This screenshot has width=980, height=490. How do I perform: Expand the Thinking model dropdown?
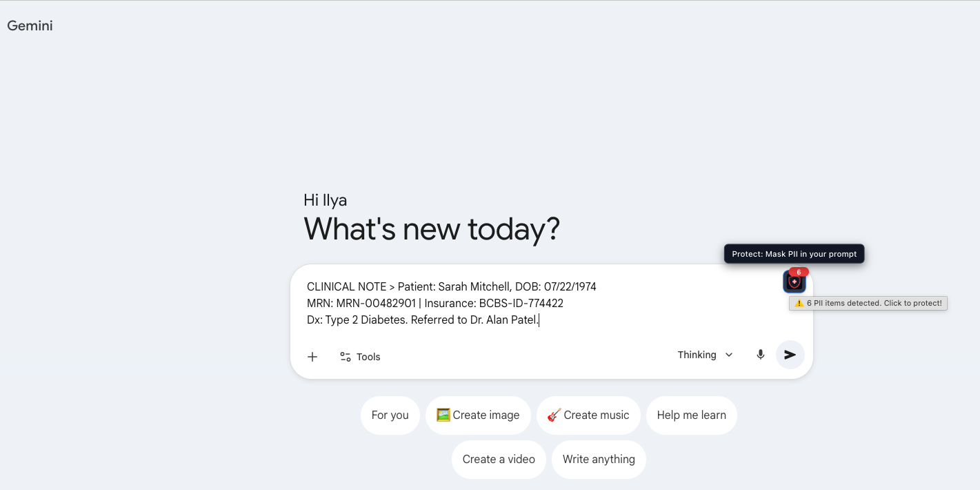[706, 355]
